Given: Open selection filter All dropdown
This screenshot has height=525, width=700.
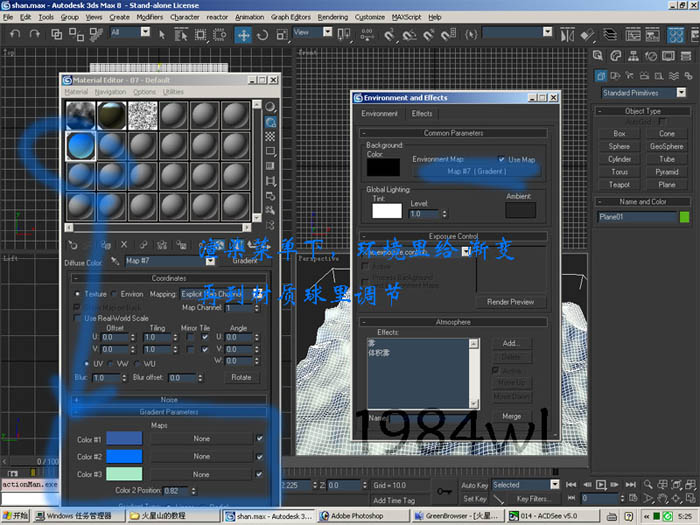Looking at the screenshot, I should pos(145,32).
